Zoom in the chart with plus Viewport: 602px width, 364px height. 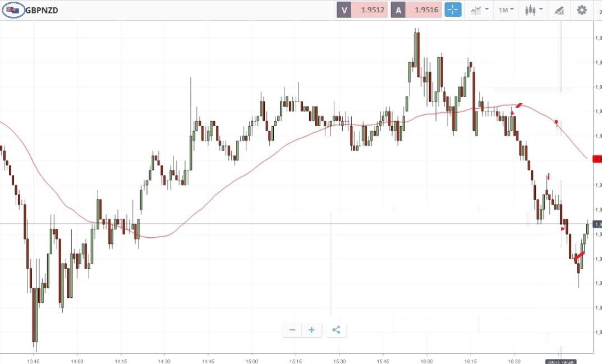(x=312, y=330)
